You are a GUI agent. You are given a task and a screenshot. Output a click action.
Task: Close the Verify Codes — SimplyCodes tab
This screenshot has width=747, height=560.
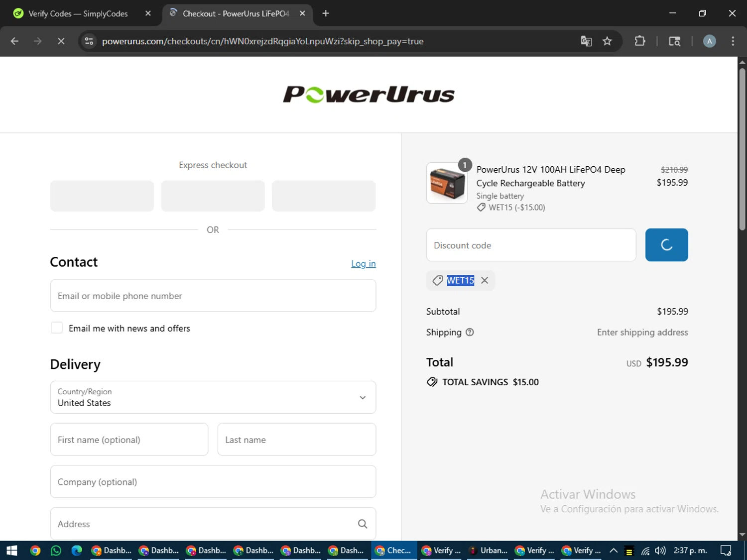[x=148, y=13]
